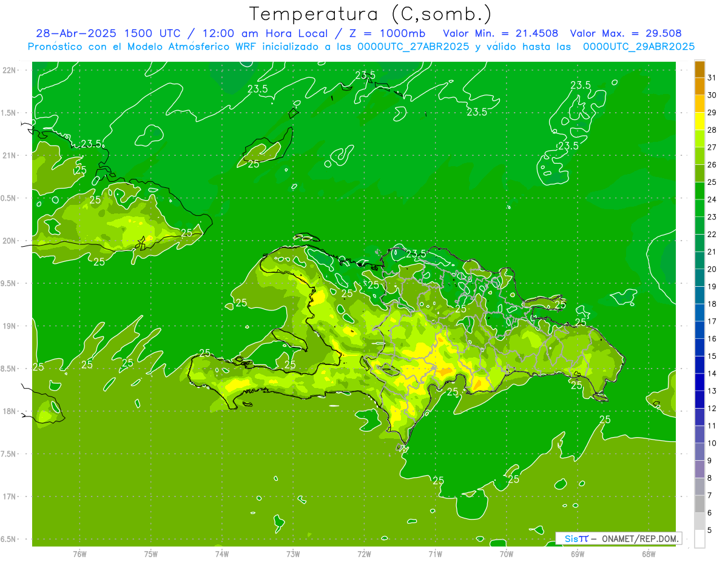This screenshot has width=728, height=562.
Task: Select the number 18 on the color scale
Action: (712, 304)
